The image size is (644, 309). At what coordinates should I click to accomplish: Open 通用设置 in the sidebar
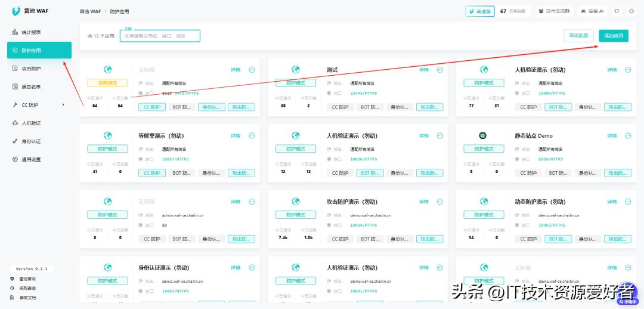point(39,159)
